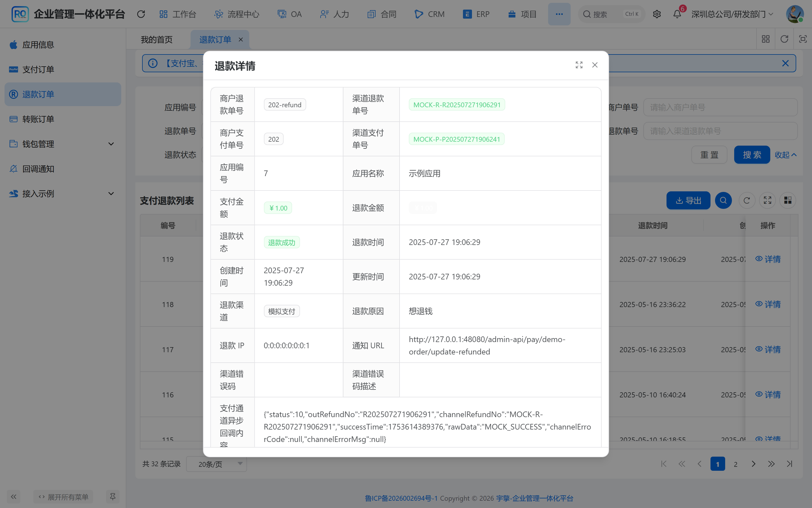The image size is (812, 508).
Task: Expand the 退款详情 dialog to fullscreen
Action: (579, 65)
